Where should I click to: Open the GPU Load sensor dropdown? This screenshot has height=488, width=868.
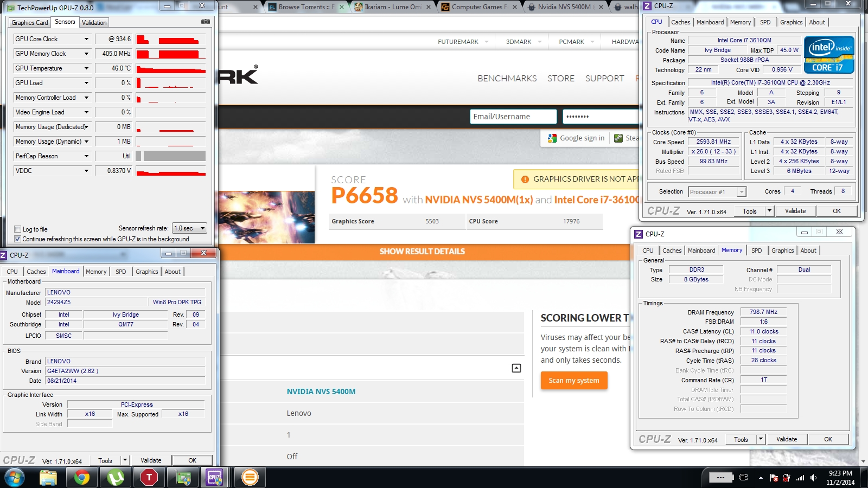pyautogui.click(x=86, y=83)
